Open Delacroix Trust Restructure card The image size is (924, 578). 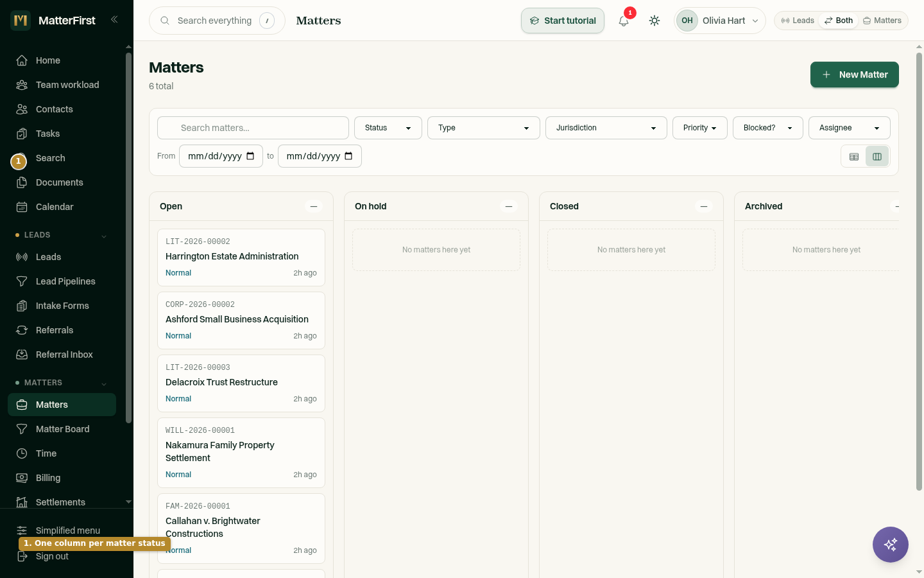click(x=241, y=383)
